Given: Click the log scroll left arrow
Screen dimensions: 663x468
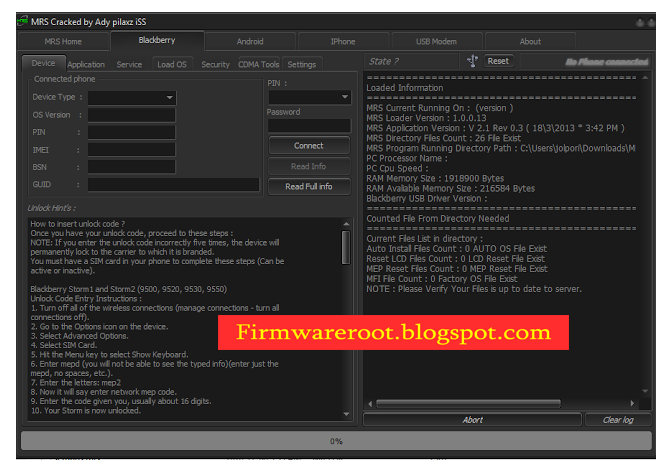Looking at the screenshot, I should (370, 403).
